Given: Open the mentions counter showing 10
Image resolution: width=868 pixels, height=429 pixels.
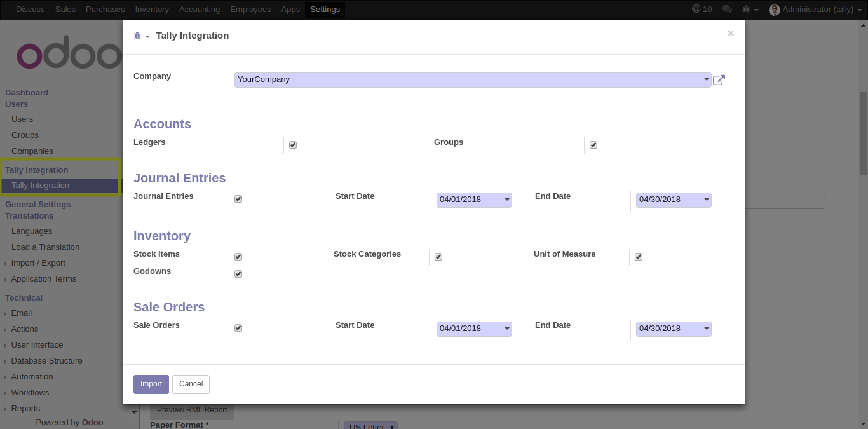Looking at the screenshot, I should [702, 9].
